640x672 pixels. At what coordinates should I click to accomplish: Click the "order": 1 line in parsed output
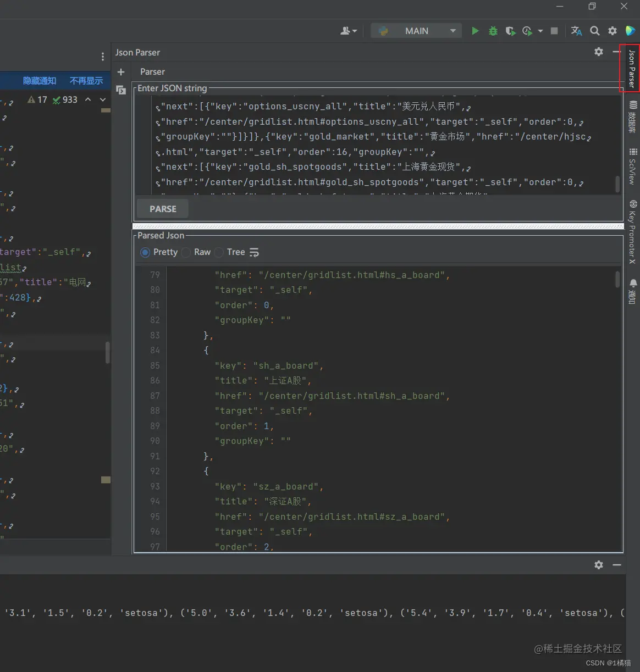pos(244,426)
